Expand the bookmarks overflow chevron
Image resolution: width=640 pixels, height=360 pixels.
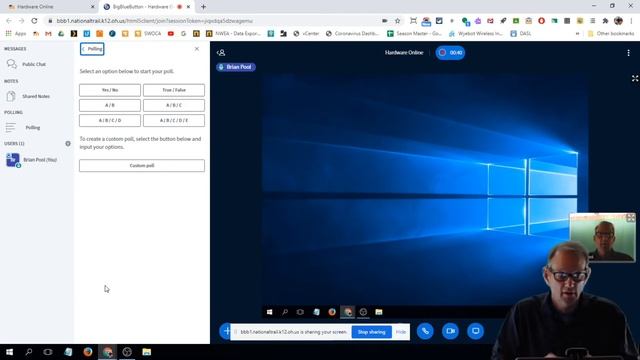pos(577,33)
